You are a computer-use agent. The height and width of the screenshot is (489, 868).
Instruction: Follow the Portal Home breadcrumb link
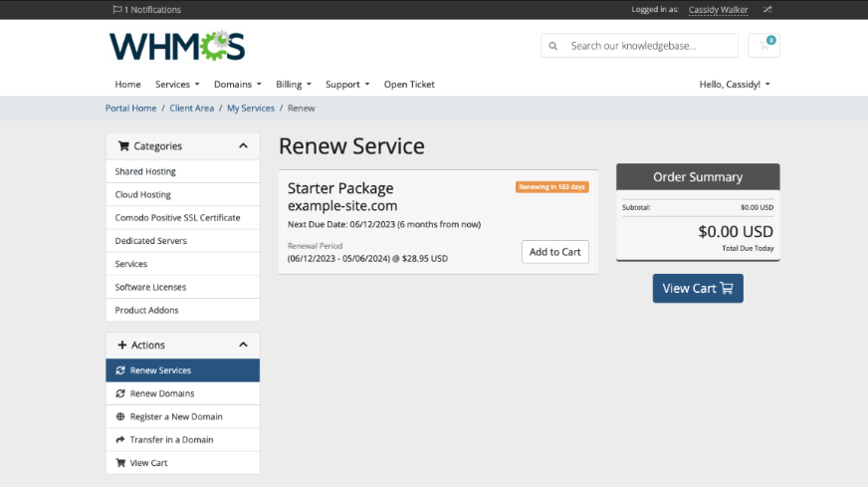click(130, 109)
